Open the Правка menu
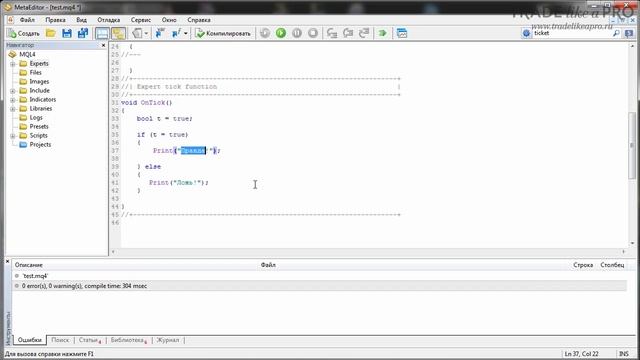Viewport: 640px width, 360px height. (x=55, y=20)
